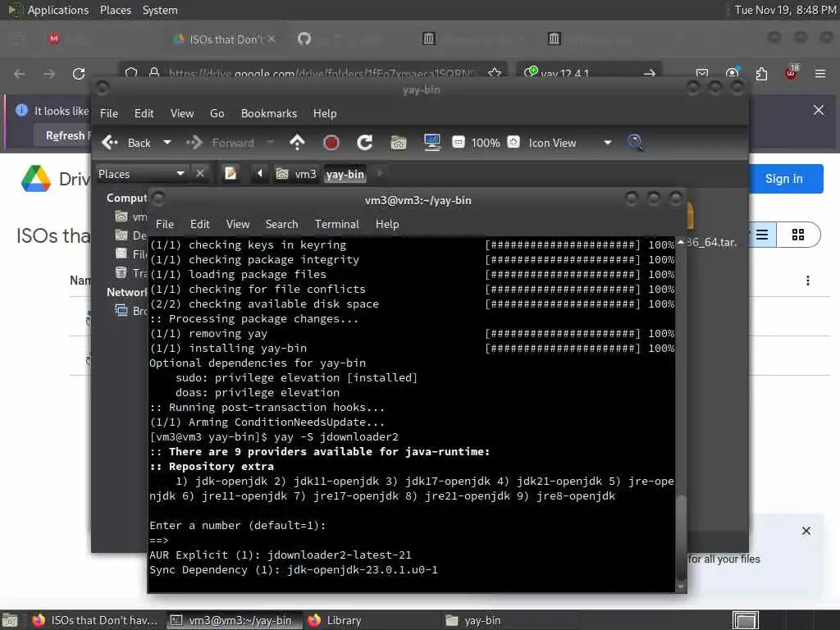Click the path bar left arrow
Image resolution: width=840 pixels, height=630 pixels.
(260, 173)
